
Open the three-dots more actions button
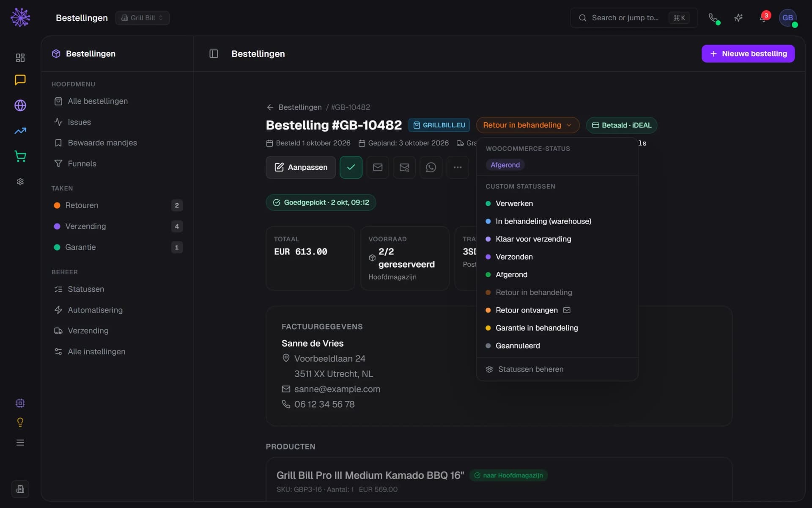(458, 167)
